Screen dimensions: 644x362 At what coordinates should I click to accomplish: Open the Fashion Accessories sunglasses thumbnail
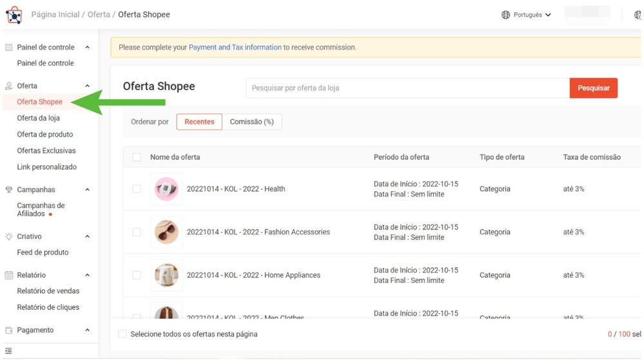(x=166, y=232)
